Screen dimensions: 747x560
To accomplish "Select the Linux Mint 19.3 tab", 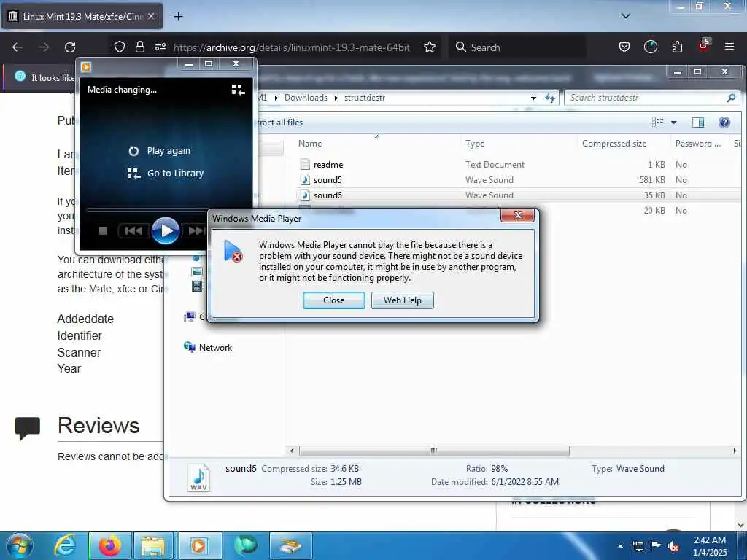I will [82, 17].
